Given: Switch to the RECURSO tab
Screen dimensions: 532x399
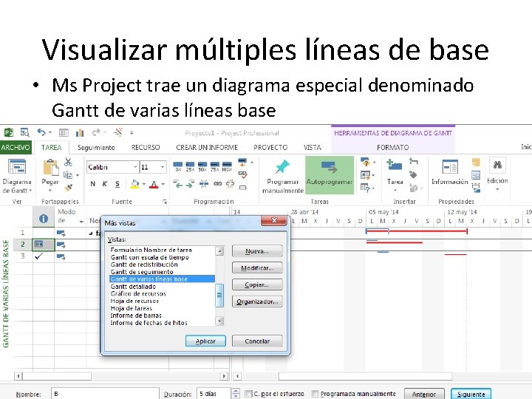Looking at the screenshot, I should click(x=146, y=148).
